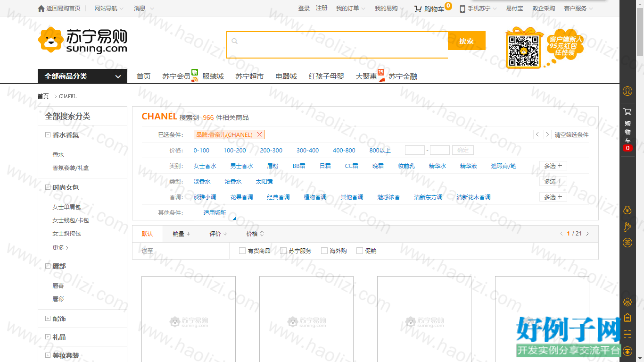The width and height of the screenshot is (644, 362).
Task: Go to the previous results page arrow
Action: pos(561,234)
